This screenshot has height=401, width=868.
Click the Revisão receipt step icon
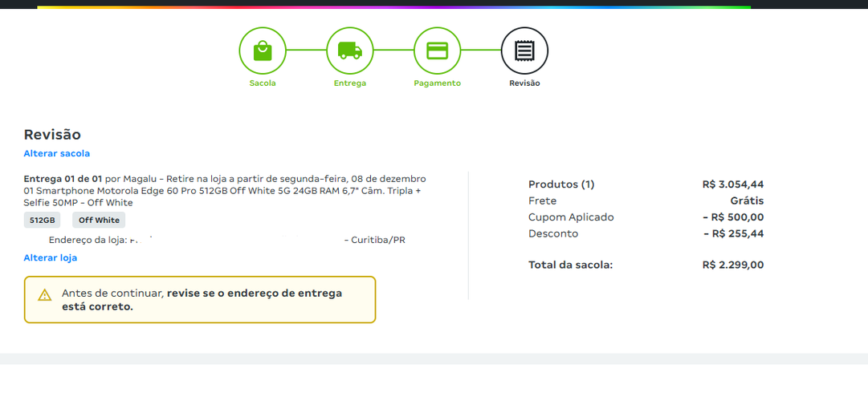(x=524, y=51)
